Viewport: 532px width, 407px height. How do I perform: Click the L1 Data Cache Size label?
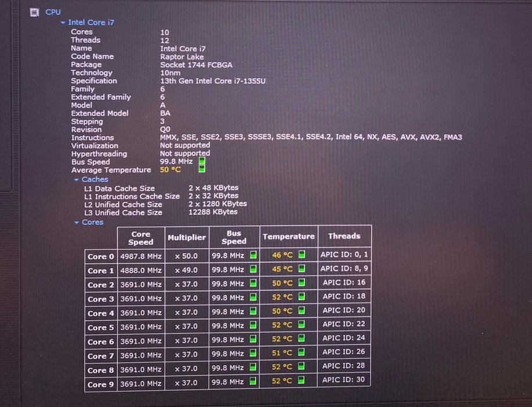(120, 188)
